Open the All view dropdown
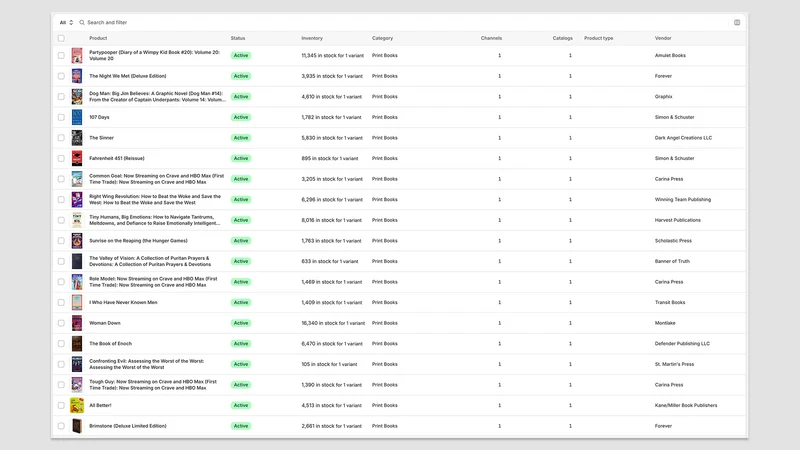Screen dimensions: 800x450 (66, 22)
